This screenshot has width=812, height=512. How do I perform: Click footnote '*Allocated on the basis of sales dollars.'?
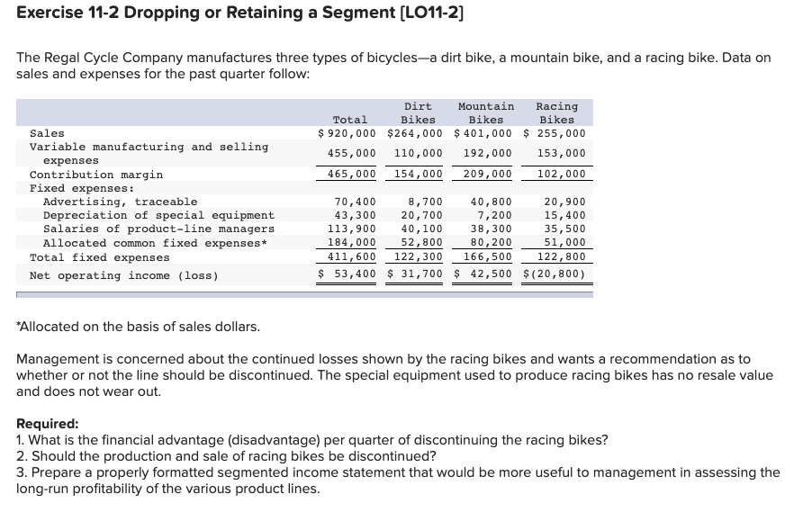click(139, 327)
